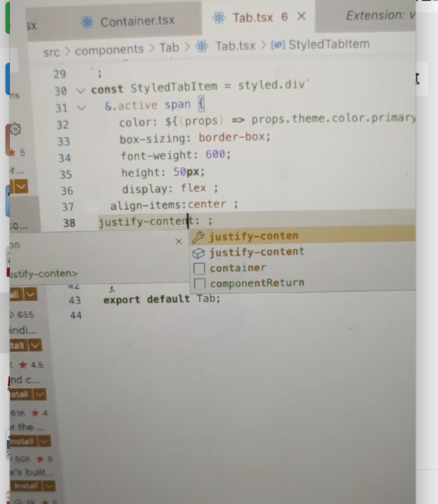Choose the justify-conten suggestion
The height and width of the screenshot is (504, 438).
click(x=302, y=235)
